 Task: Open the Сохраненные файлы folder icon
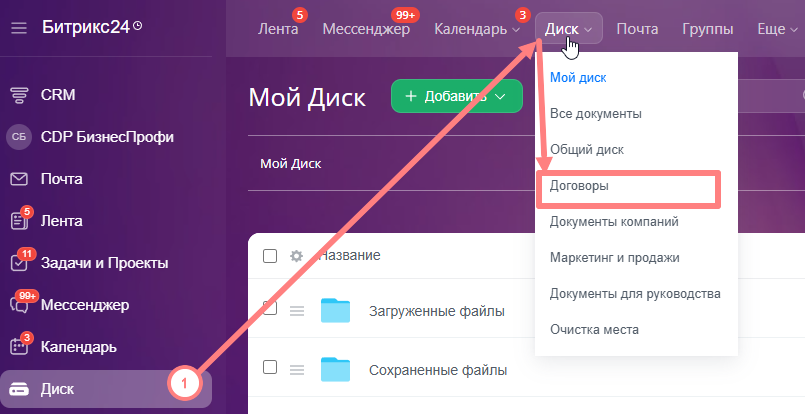pos(335,369)
